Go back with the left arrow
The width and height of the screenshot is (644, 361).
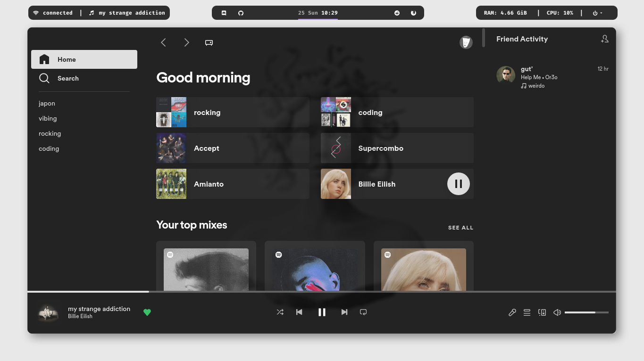[x=163, y=42]
